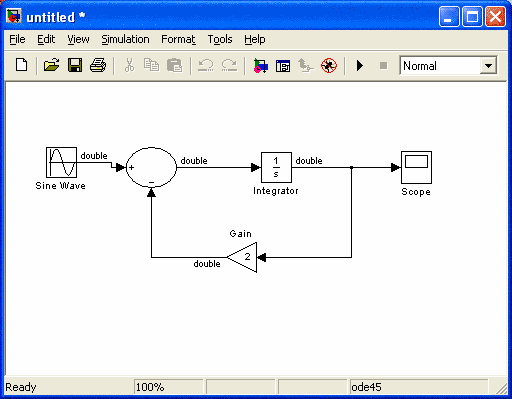
Task: Click the double label after Sum block
Action: click(x=194, y=161)
